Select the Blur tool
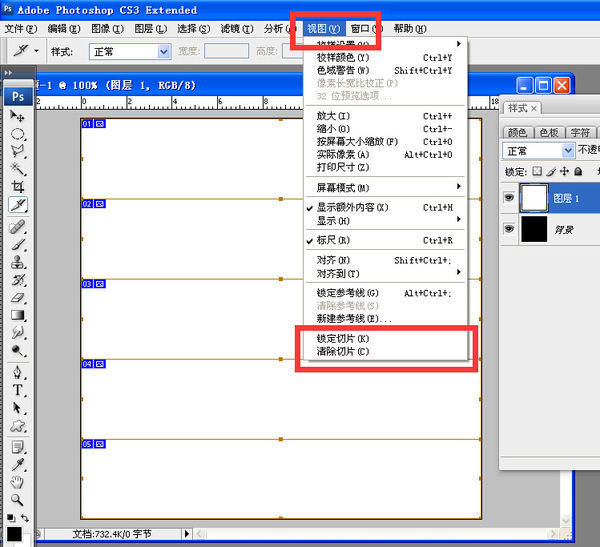Screen dimensions: 600x547 coord(17,333)
